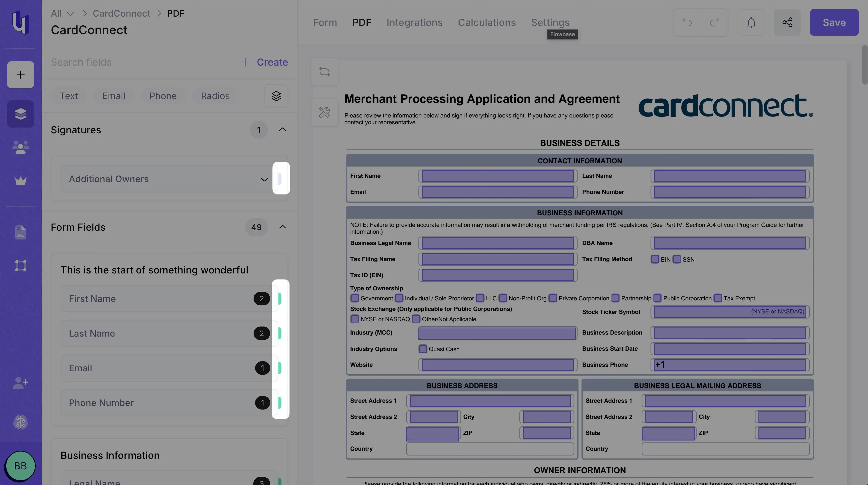Click the Create field button
868x485 pixels.
coord(265,62)
